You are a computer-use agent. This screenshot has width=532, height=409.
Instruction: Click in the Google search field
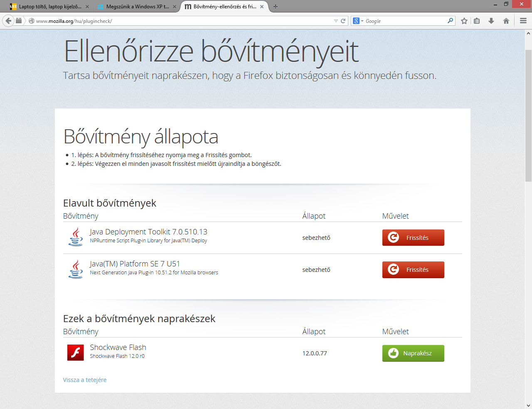point(405,21)
